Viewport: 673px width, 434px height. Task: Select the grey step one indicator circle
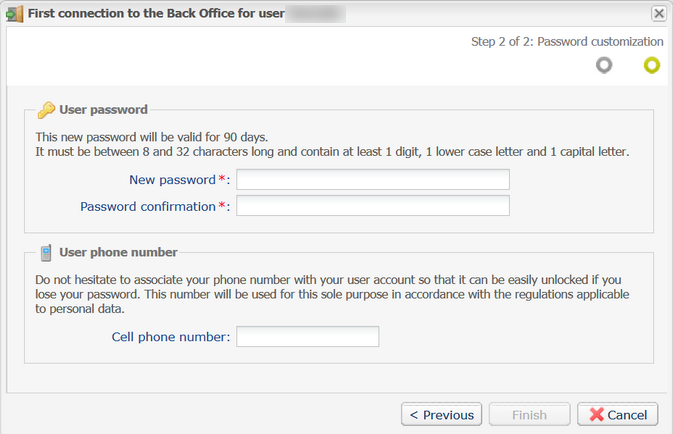pyautogui.click(x=604, y=65)
